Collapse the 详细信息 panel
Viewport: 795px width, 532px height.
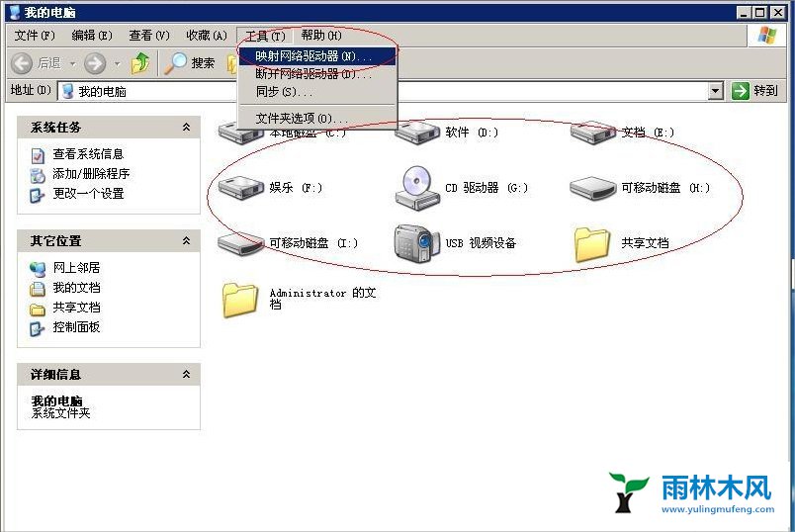186,375
